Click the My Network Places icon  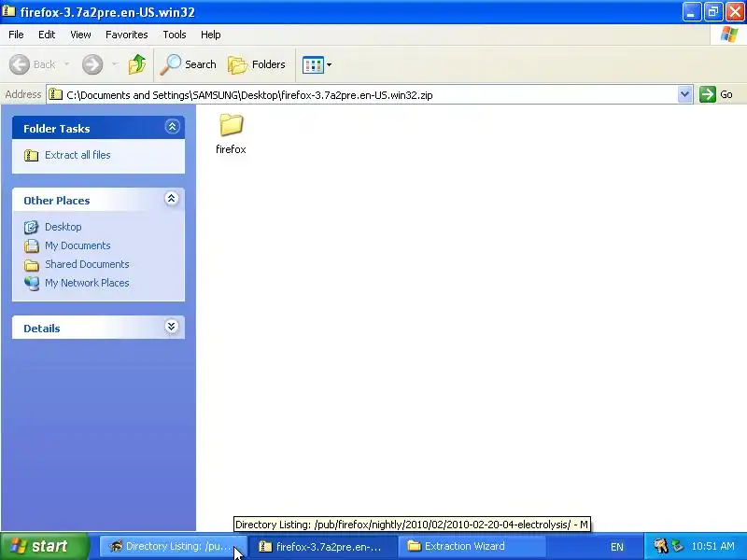point(31,284)
